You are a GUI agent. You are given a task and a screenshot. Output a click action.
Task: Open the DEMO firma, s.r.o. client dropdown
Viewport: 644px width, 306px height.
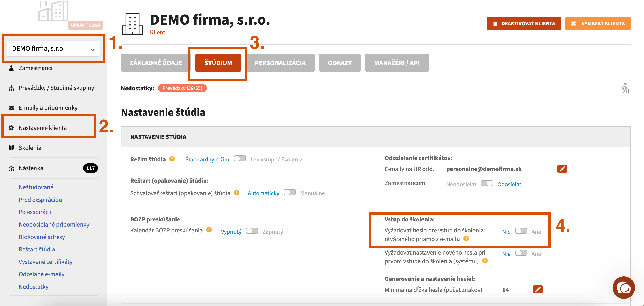pos(53,49)
